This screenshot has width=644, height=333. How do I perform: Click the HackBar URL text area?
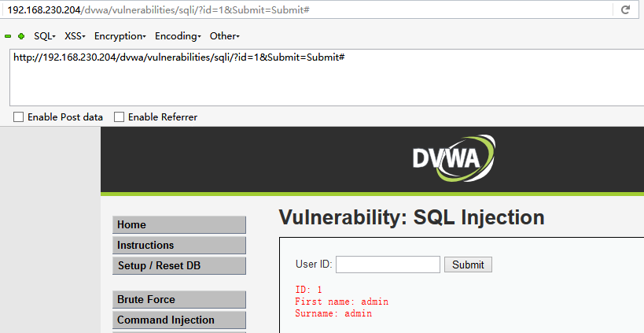327,77
